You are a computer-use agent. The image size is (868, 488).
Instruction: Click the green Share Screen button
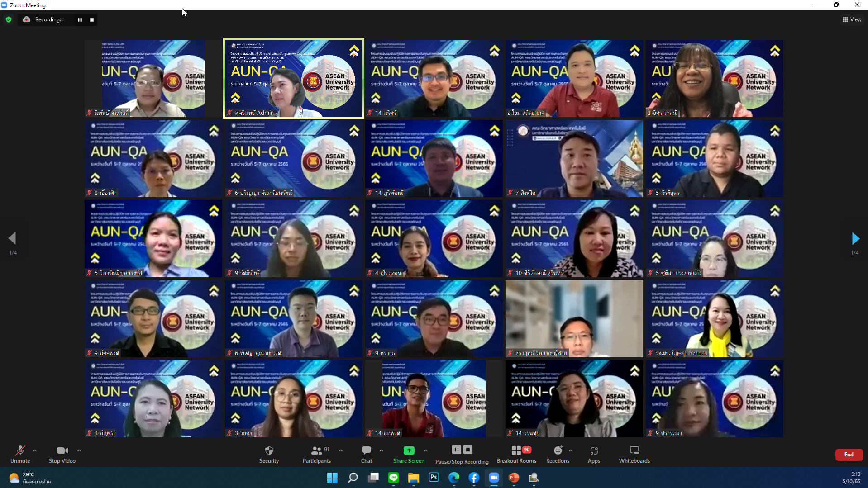point(409,454)
